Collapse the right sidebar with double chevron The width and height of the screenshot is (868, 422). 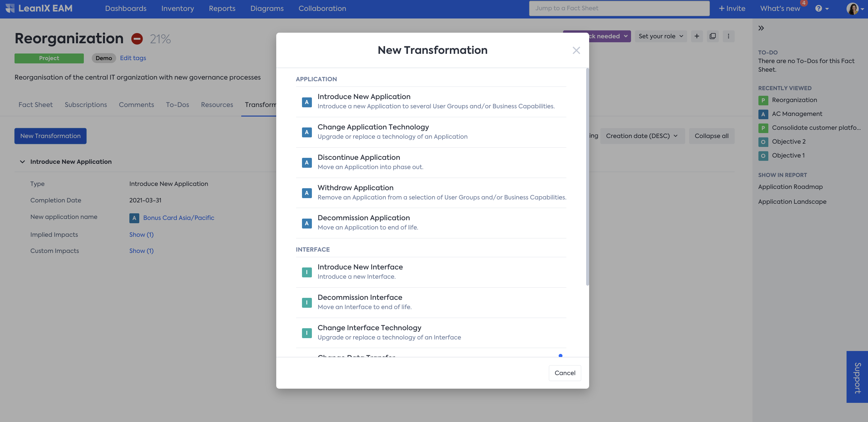(761, 28)
